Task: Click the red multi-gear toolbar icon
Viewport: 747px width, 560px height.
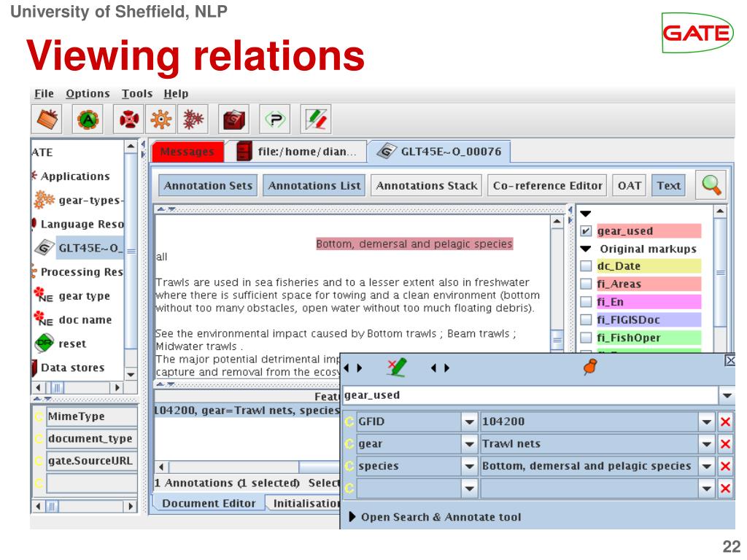Action: coord(193,119)
